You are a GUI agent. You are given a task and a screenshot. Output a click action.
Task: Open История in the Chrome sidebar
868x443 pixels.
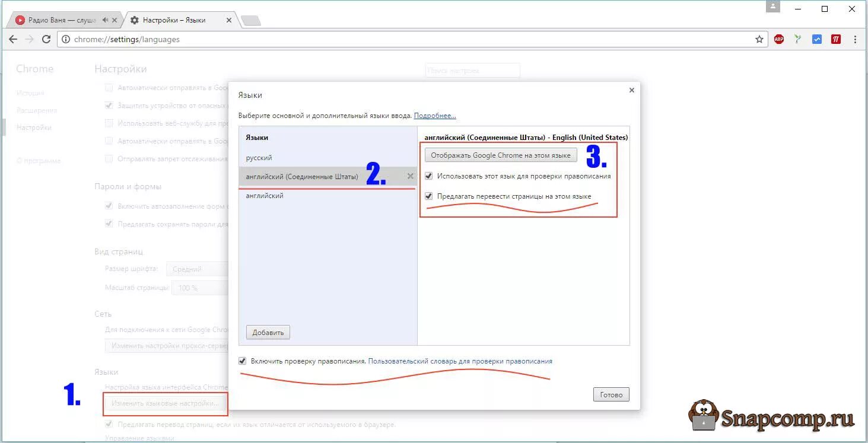click(x=30, y=93)
